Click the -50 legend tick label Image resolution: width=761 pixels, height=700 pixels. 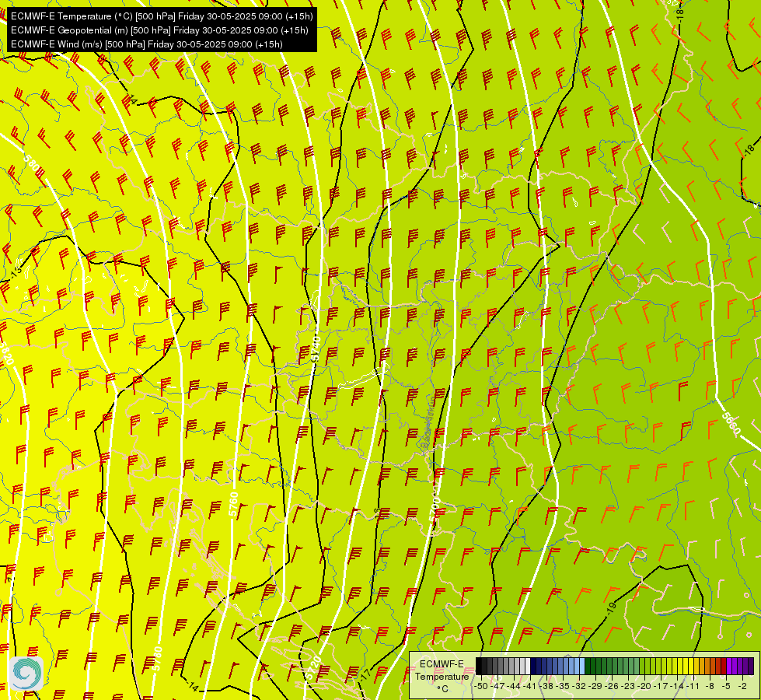pos(481,687)
